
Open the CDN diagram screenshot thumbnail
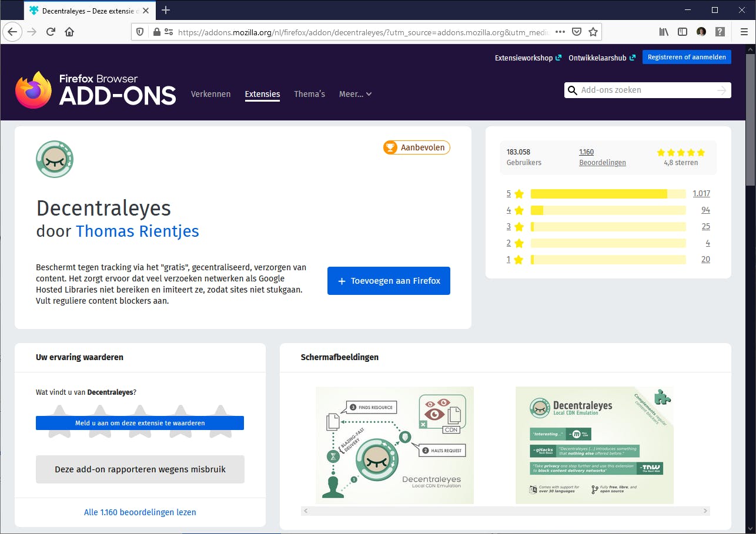pyautogui.click(x=394, y=445)
